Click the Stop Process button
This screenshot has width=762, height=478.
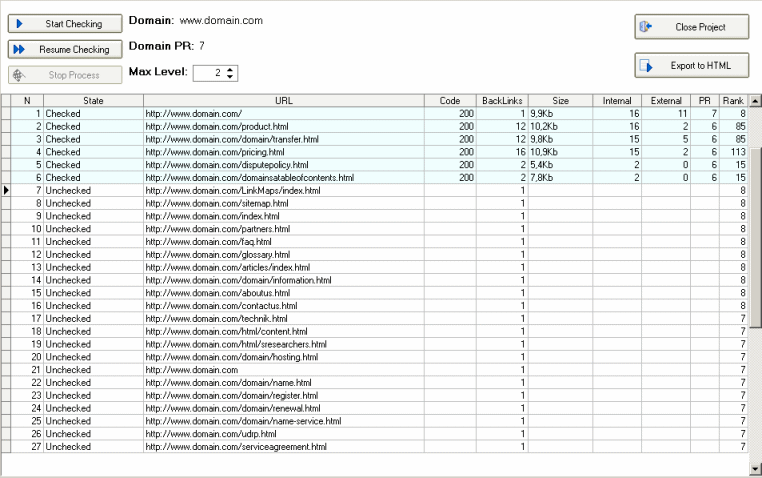65,75
